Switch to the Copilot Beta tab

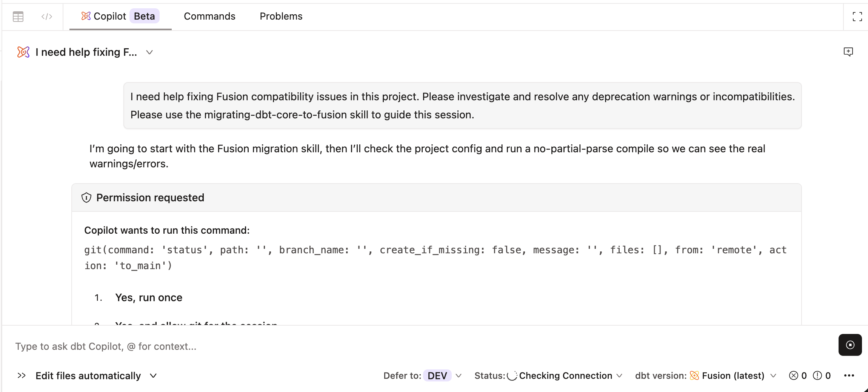120,16
